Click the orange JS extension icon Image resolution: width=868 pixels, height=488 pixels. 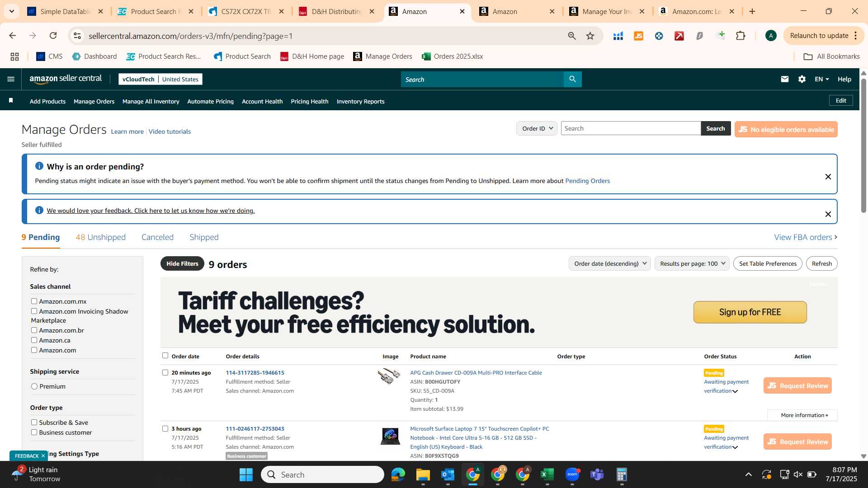click(x=638, y=36)
